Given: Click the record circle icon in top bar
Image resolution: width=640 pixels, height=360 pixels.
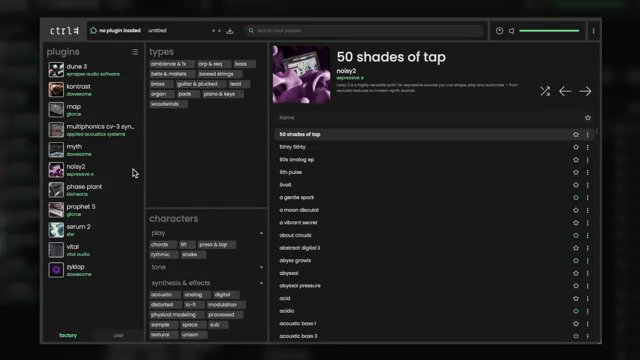Looking at the screenshot, I should coord(499,31).
